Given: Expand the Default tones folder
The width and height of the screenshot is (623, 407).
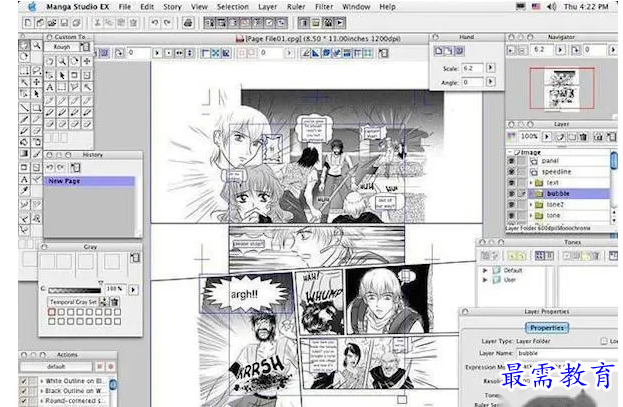Looking at the screenshot, I should [x=485, y=270].
